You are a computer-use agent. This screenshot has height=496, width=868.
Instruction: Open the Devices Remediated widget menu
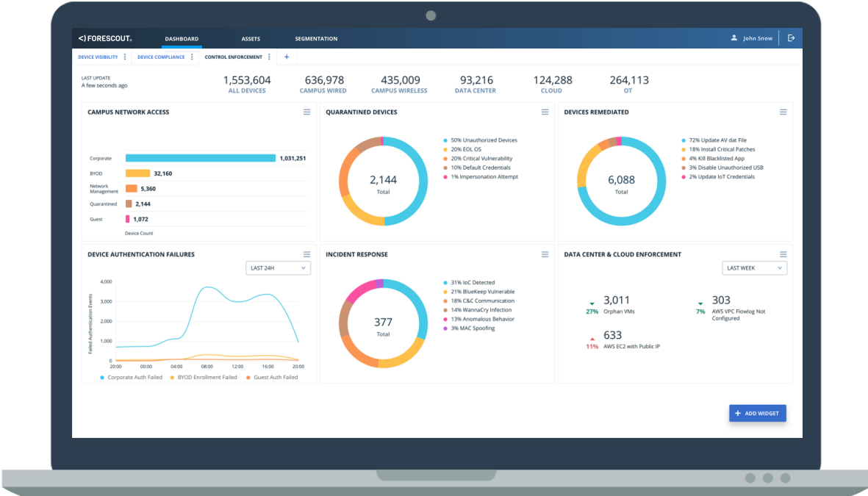[783, 112]
